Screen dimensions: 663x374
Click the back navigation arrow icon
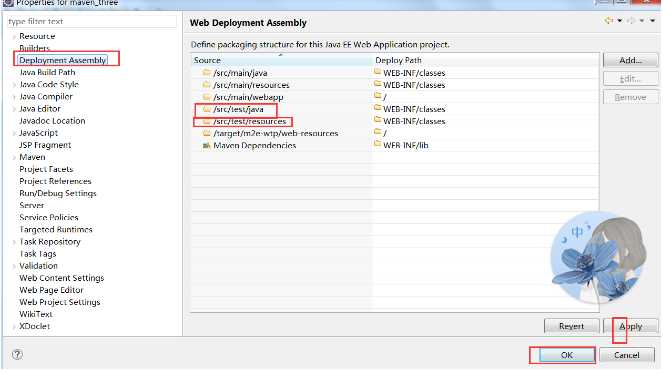click(608, 20)
